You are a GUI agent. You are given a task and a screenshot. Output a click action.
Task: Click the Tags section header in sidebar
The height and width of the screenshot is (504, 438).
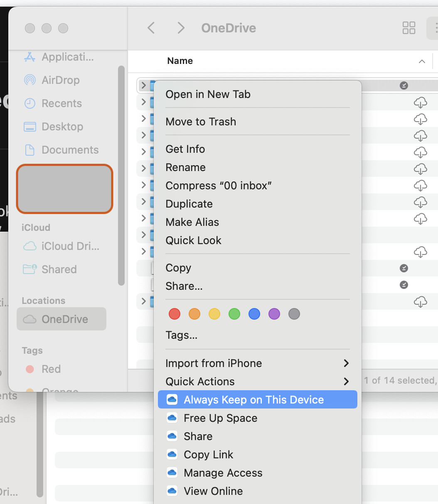[x=32, y=351]
